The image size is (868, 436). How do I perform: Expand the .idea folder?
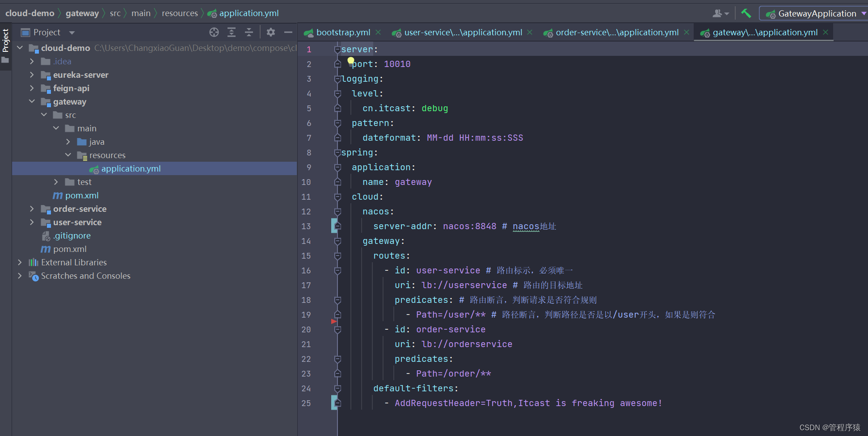pos(32,61)
